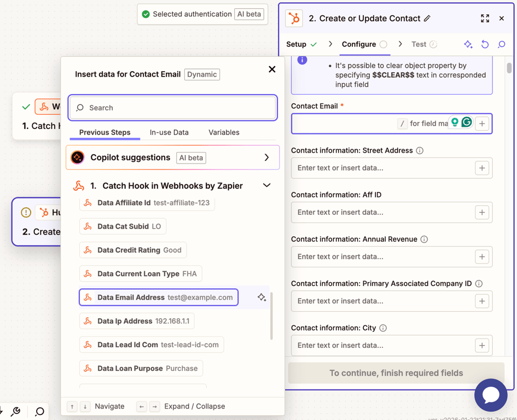Image resolution: width=517 pixels, height=420 pixels.
Task: Click the Selected authentication AI beta notice
Action: 202,14
